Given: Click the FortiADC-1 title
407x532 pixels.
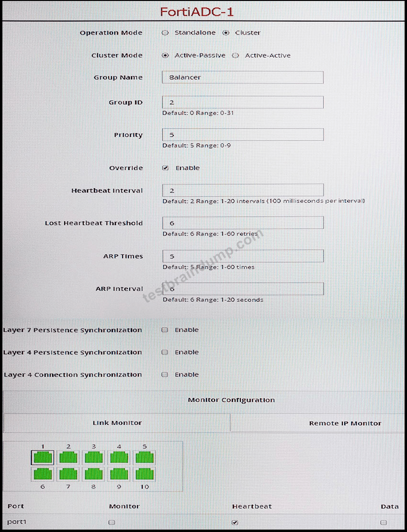Looking at the screenshot, I should point(197,12).
